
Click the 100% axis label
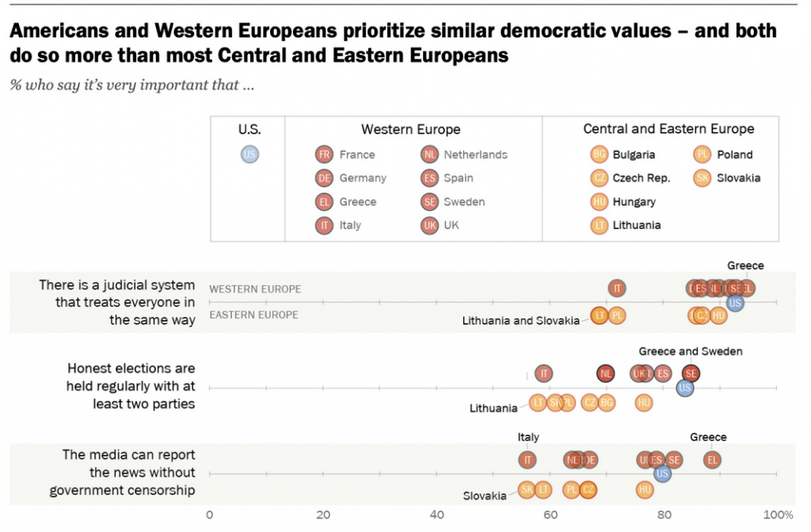coord(778,515)
